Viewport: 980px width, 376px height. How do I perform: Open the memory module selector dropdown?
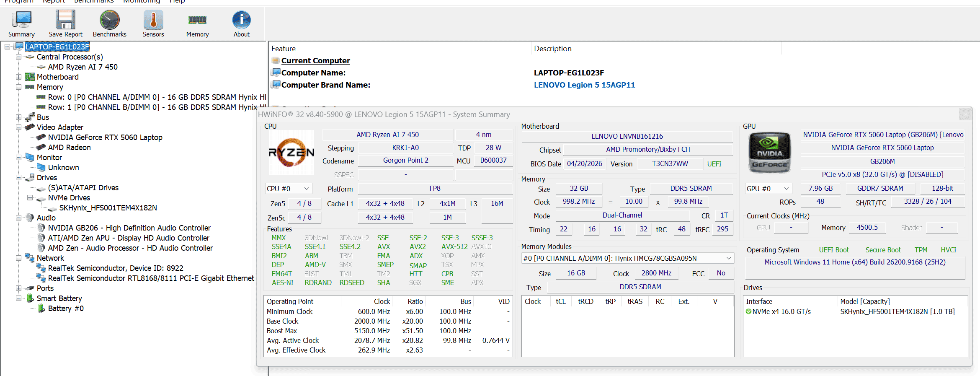pos(627,258)
